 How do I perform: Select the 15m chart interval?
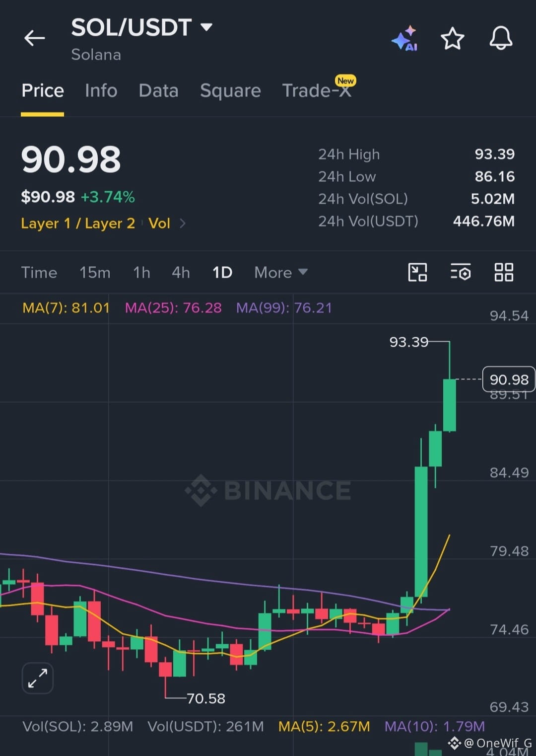[x=95, y=272]
